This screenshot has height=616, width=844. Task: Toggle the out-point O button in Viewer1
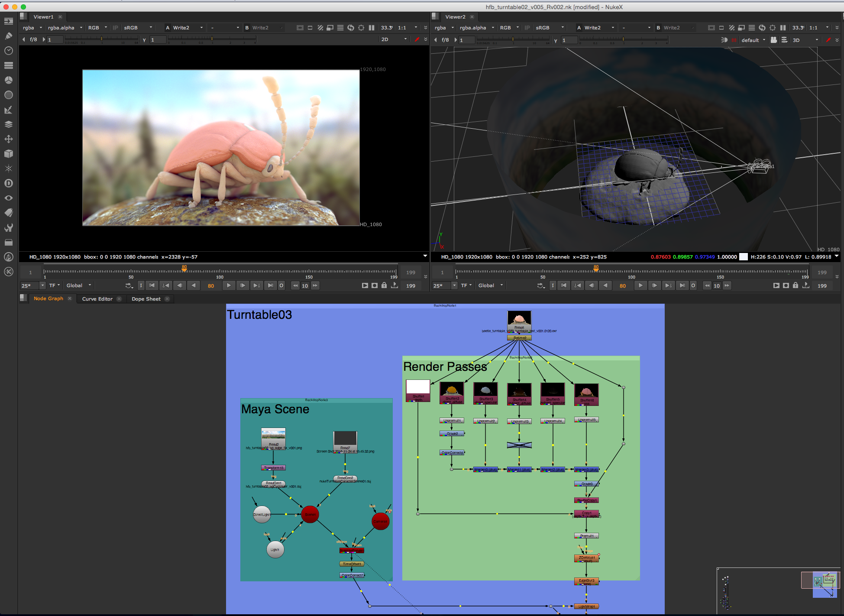pyautogui.click(x=281, y=285)
